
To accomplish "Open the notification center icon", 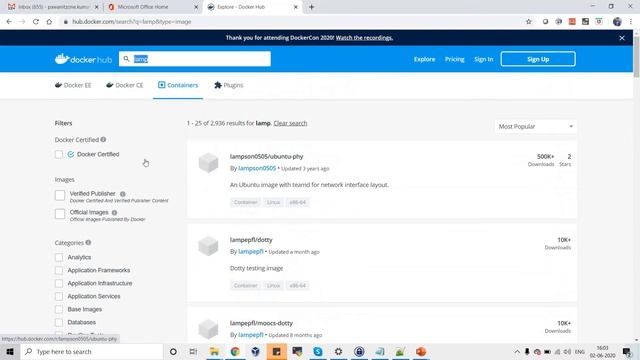I will point(627,351).
